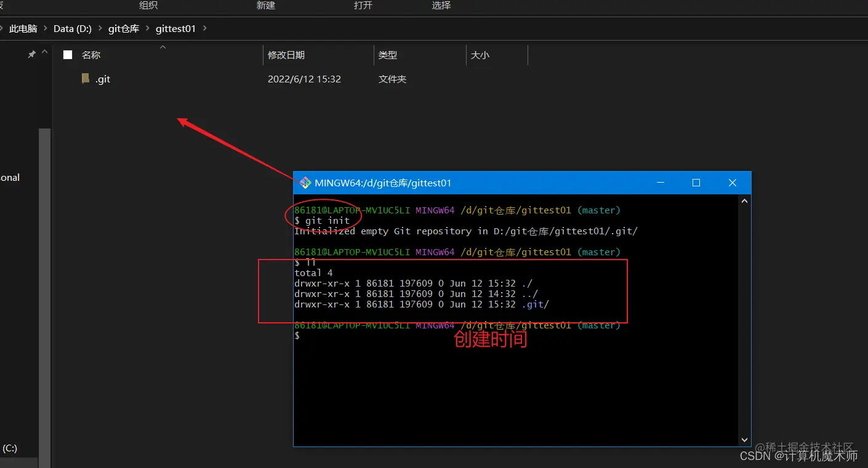Click the 打开 ribbon group label
Screen dimensions: 868x468
point(363,5)
